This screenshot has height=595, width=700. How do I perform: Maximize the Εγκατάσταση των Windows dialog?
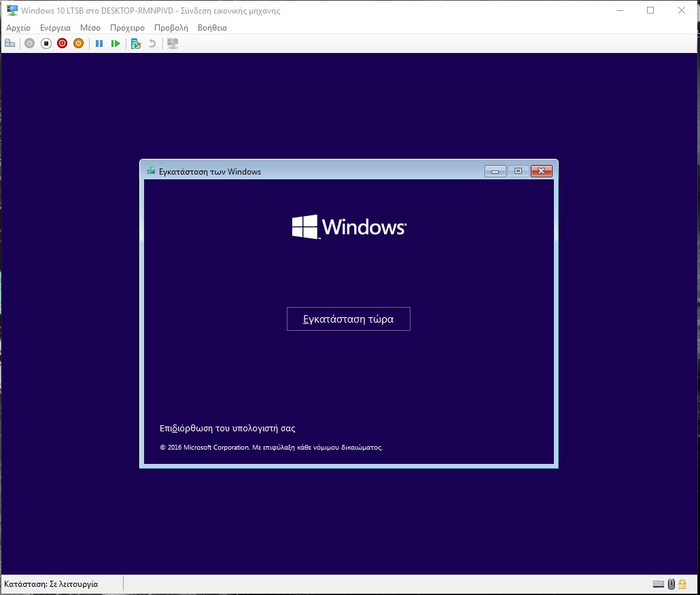click(x=518, y=171)
